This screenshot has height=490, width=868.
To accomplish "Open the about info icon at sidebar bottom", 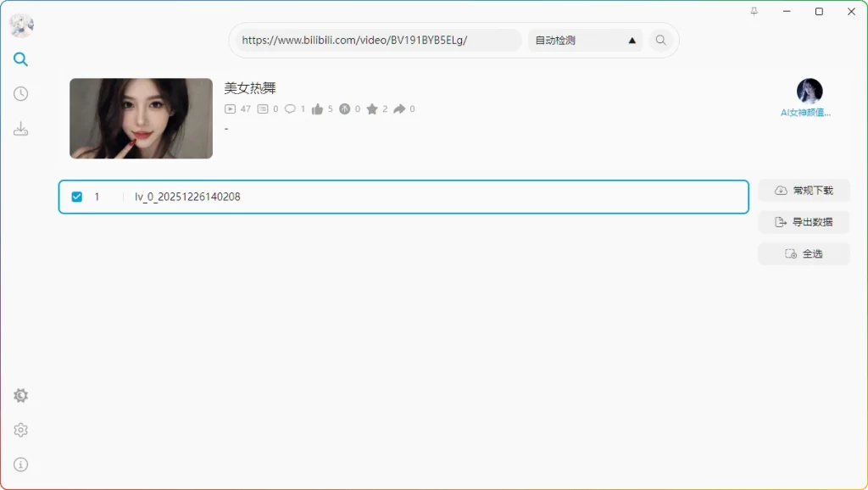I will (20, 465).
